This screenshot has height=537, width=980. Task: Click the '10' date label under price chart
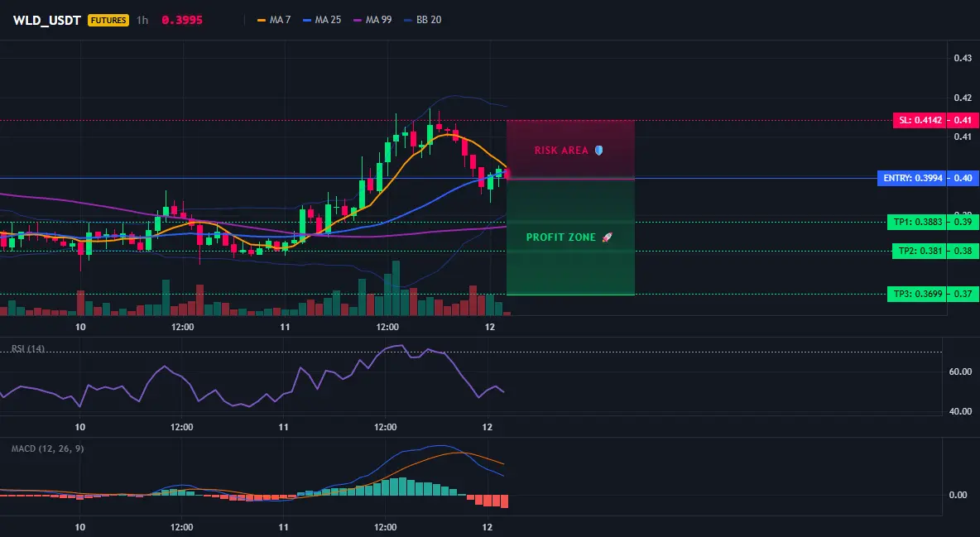pos(80,327)
